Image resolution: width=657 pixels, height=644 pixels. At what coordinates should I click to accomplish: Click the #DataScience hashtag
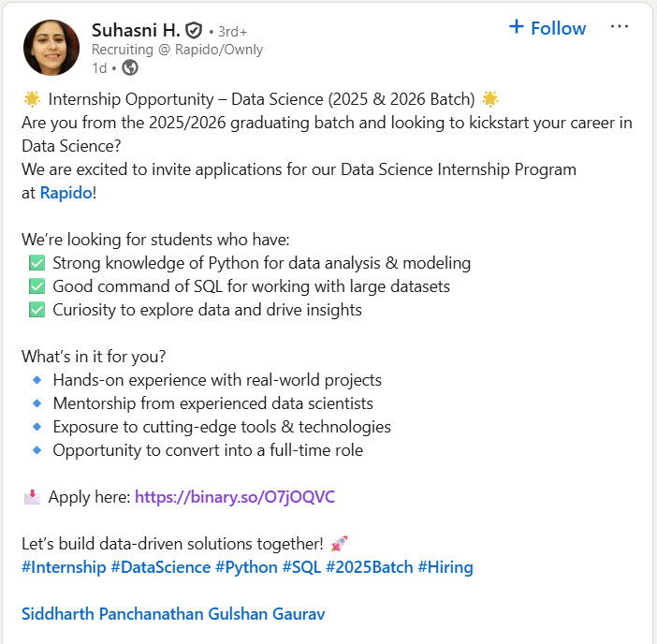(x=160, y=567)
